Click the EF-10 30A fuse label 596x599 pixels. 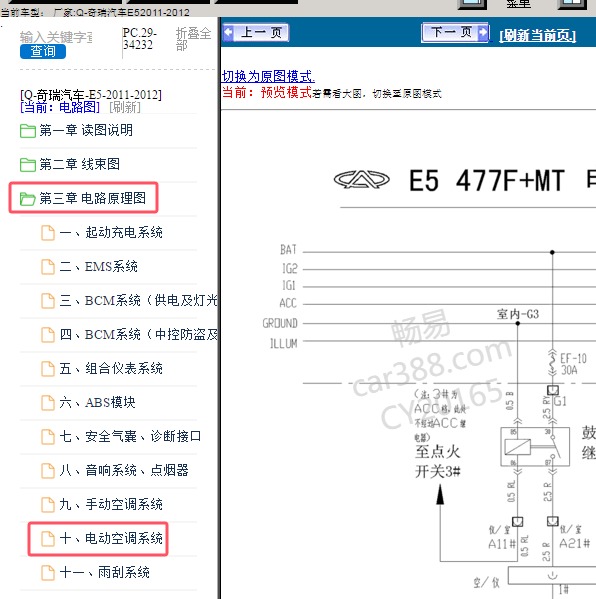[x=573, y=364]
